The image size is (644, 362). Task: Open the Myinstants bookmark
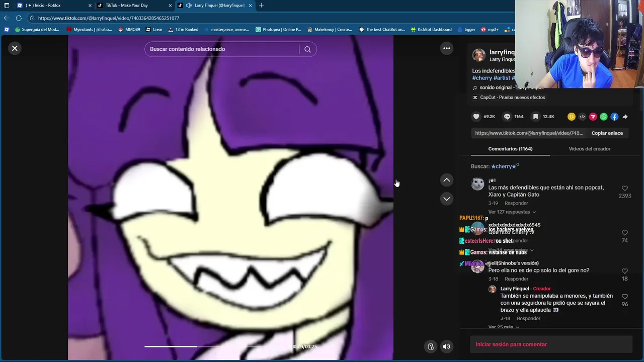click(89, 30)
